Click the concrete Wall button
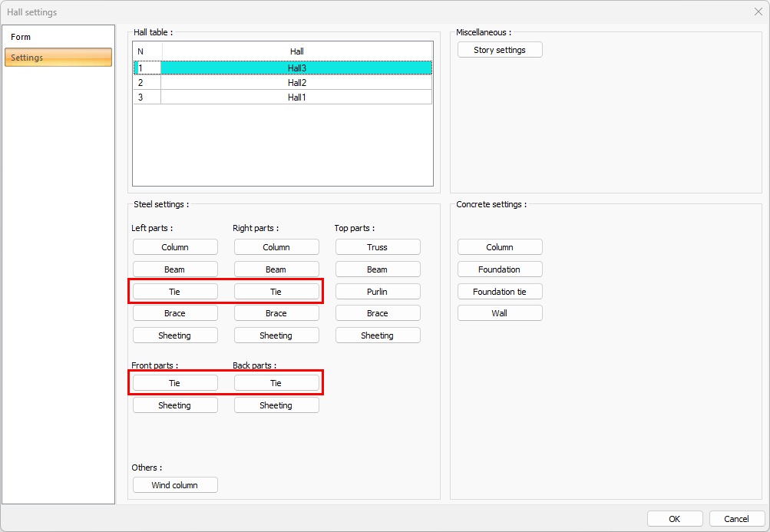 pos(500,313)
